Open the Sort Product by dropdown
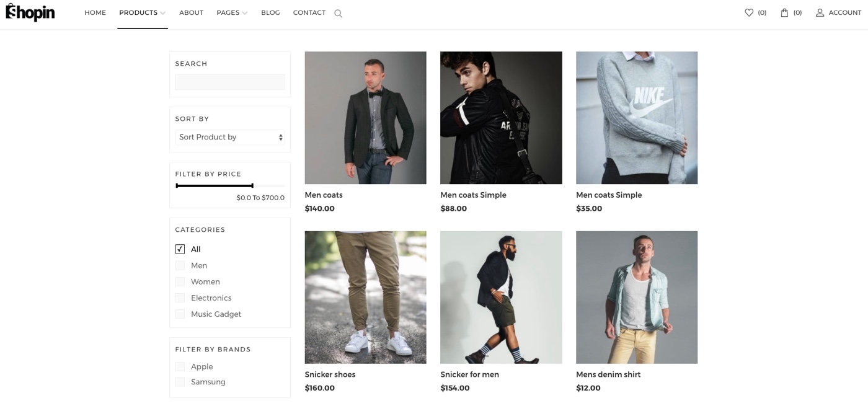The height and width of the screenshot is (406, 868). [229, 137]
